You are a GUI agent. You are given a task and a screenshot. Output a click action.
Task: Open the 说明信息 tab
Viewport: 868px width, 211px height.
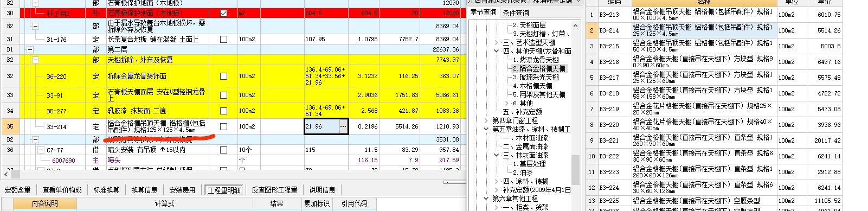click(x=322, y=190)
